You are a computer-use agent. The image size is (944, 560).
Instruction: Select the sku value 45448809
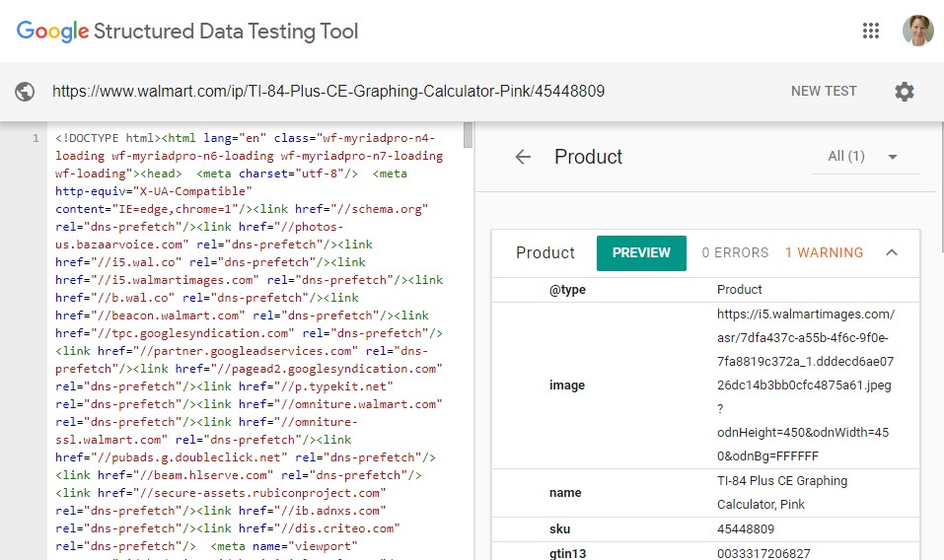click(x=746, y=528)
